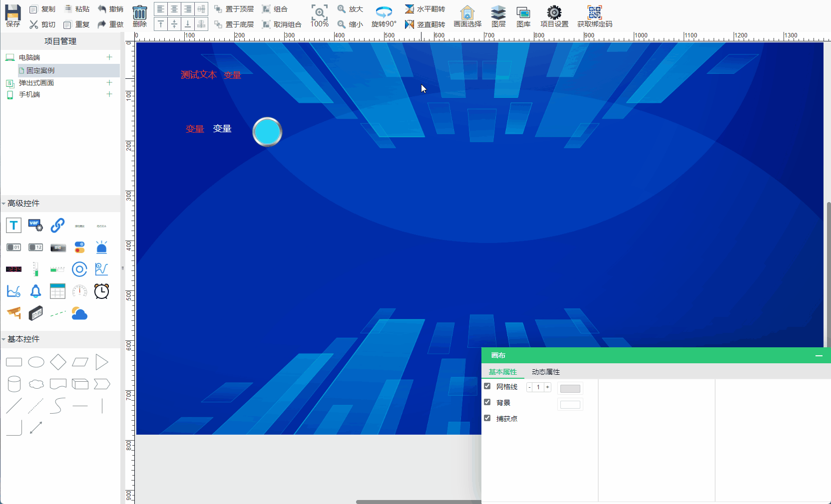Viewport: 831px width, 504px height.
Task: Select the weather cloud control
Action: [79, 313]
